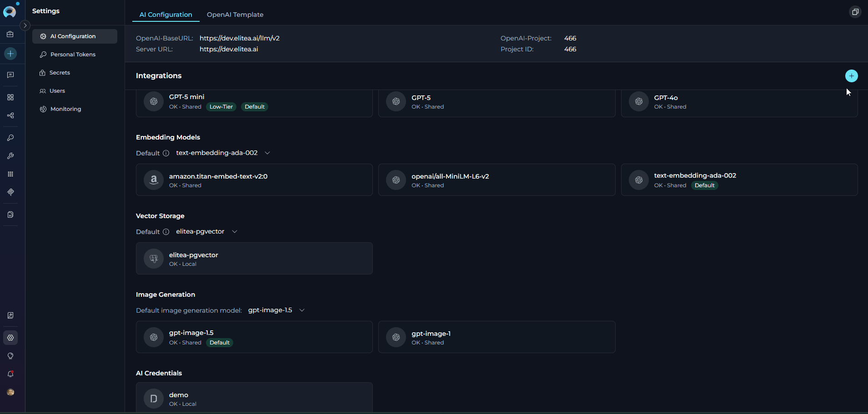Open text-embedding-ada-002 embedding card
The height and width of the screenshot is (414, 868).
739,180
